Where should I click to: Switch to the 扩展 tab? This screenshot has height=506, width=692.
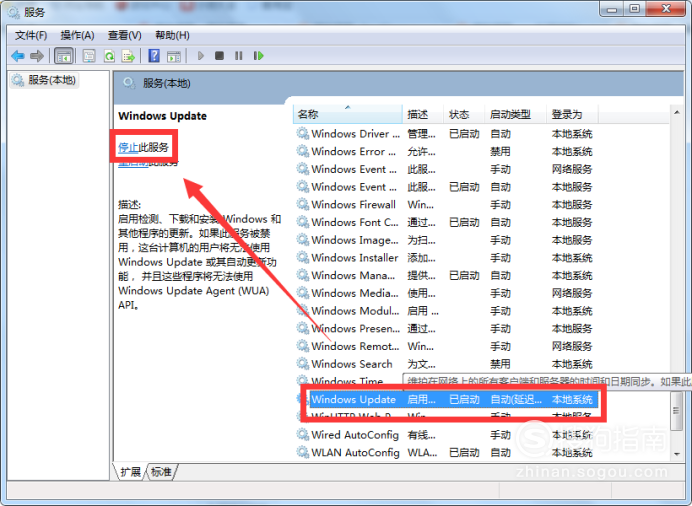(130, 472)
